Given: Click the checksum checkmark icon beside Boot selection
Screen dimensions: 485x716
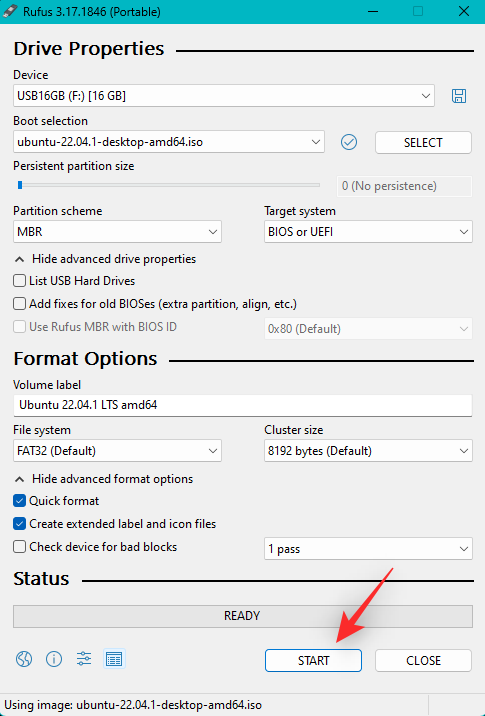Looking at the screenshot, I should click(x=349, y=142).
